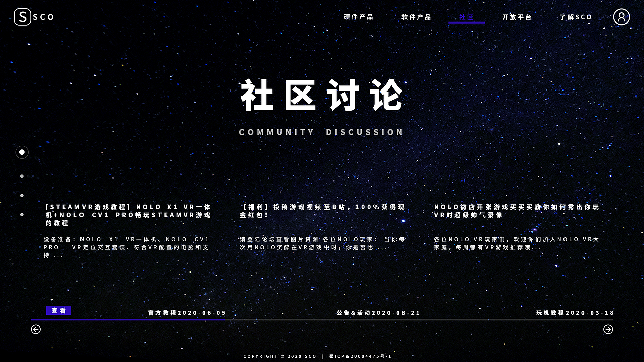
Task: Click the ICP备案 footer link
Action: 360,356
